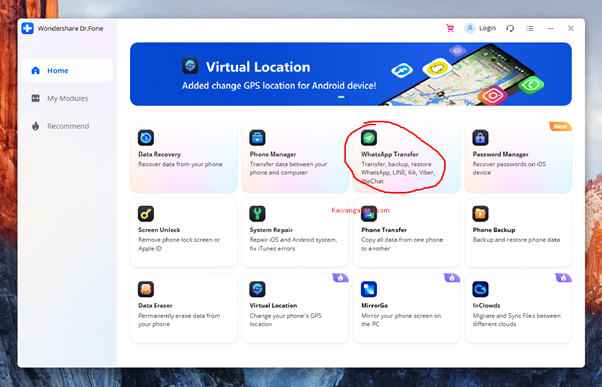
Task: Minimize the Dr.Fone window
Action: [551, 28]
